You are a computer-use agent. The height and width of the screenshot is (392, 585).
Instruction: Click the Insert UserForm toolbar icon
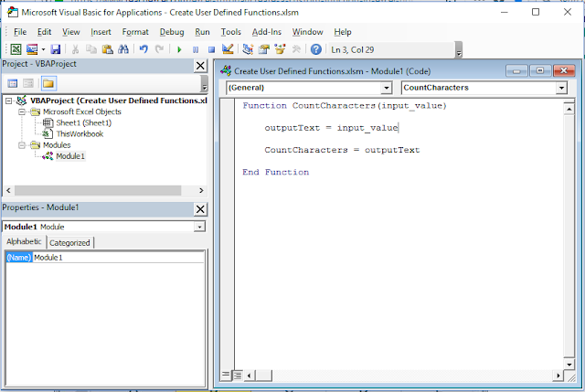[x=32, y=49]
